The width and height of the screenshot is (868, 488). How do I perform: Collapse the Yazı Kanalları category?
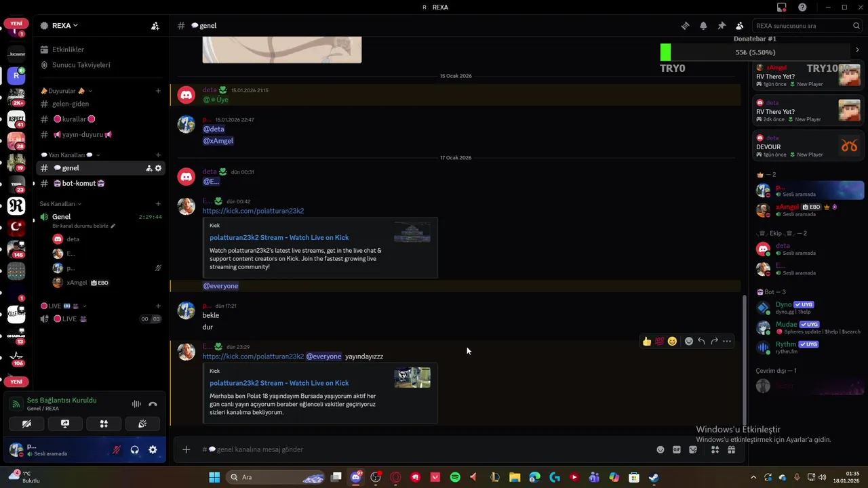tap(71, 155)
